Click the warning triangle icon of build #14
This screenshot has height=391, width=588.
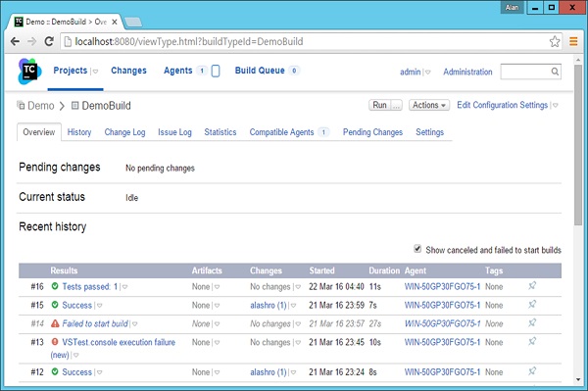pyautogui.click(x=55, y=323)
